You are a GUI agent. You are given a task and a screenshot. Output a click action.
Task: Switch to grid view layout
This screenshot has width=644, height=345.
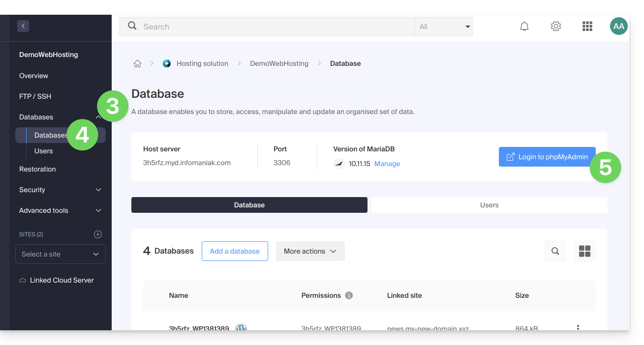pyautogui.click(x=584, y=251)
